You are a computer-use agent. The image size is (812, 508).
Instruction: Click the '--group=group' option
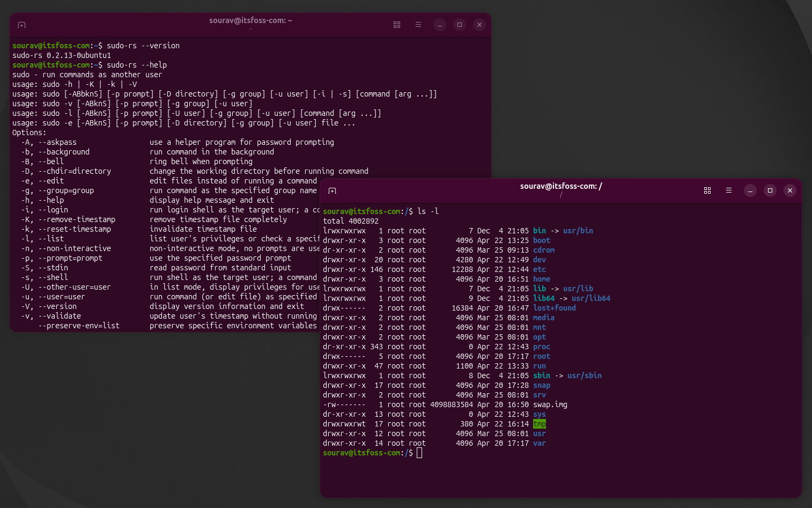[66, 190]
